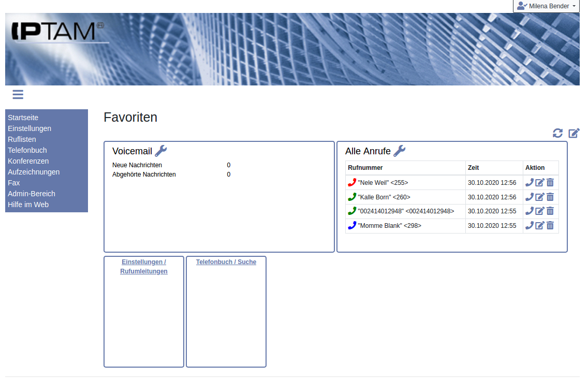This screenshot has width=588, height=378.
Task: Refresh the Favoriten dashboard
Action: pos(557,133)
